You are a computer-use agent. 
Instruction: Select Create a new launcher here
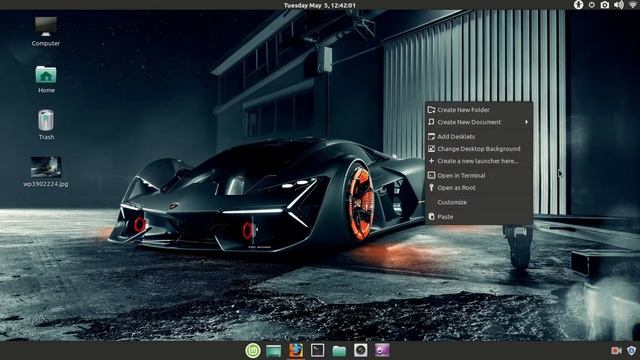tap(479, 161)
